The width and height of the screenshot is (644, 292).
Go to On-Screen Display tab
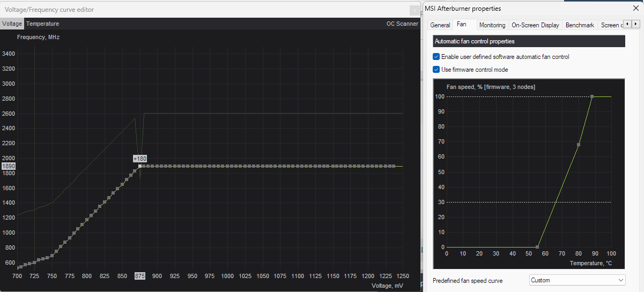pyautogui.click(x=535, y=25)
